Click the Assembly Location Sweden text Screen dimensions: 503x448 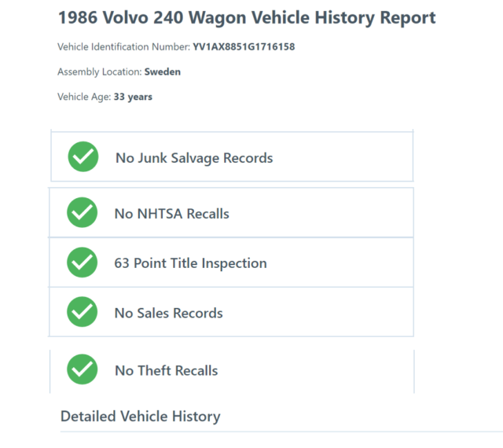pyautogui.click(x=119, y=72)
